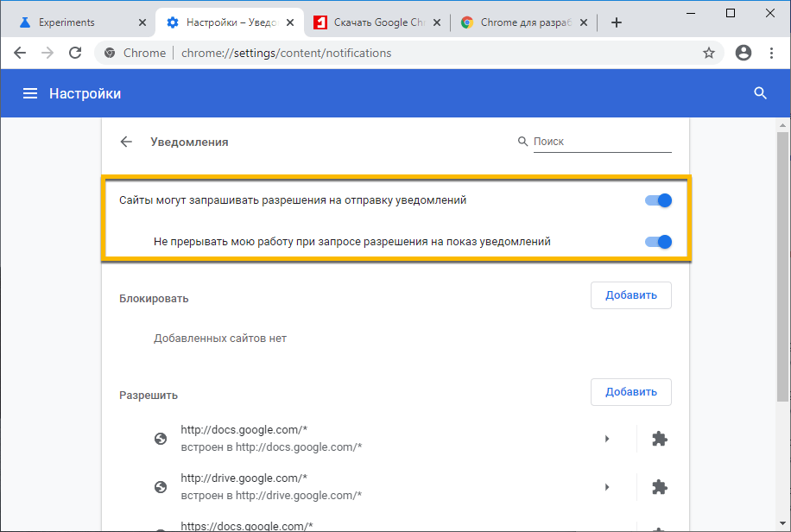This screenshot has height=532, width=791.
Task: Toggle sites asking to send notifications
Action: click(658, 200)
